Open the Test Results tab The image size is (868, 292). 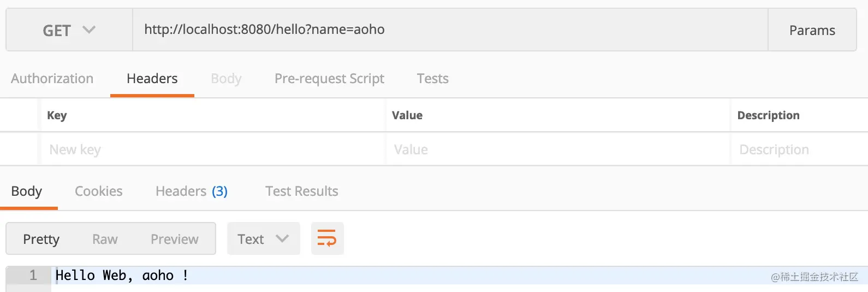pyautogui.click(x=302, y=191)
